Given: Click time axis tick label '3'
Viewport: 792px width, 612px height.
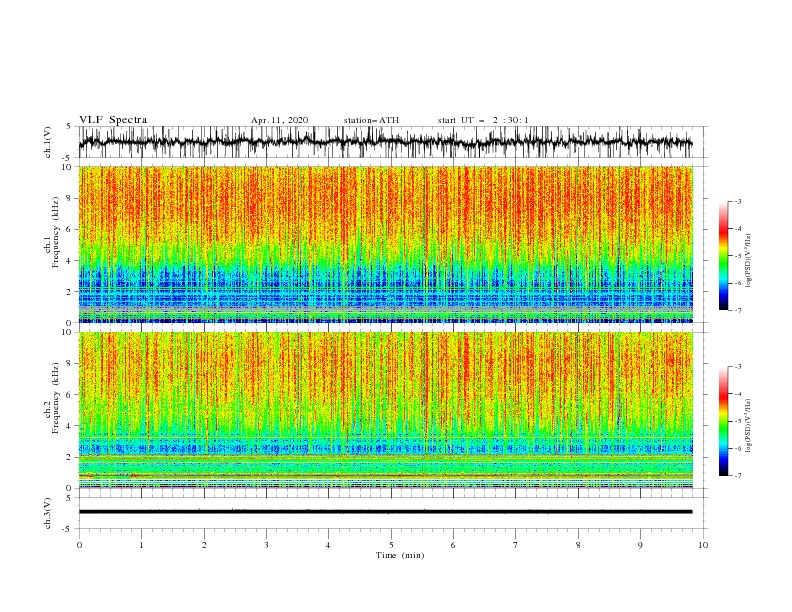Looking at the screenshot, I should pyautogui.click(x=266, y=545).
